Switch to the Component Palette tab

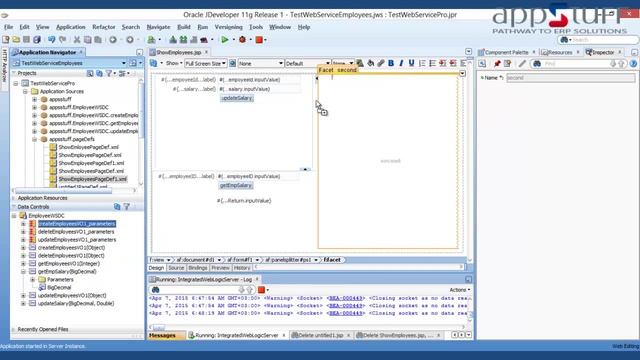pos(506,52)
